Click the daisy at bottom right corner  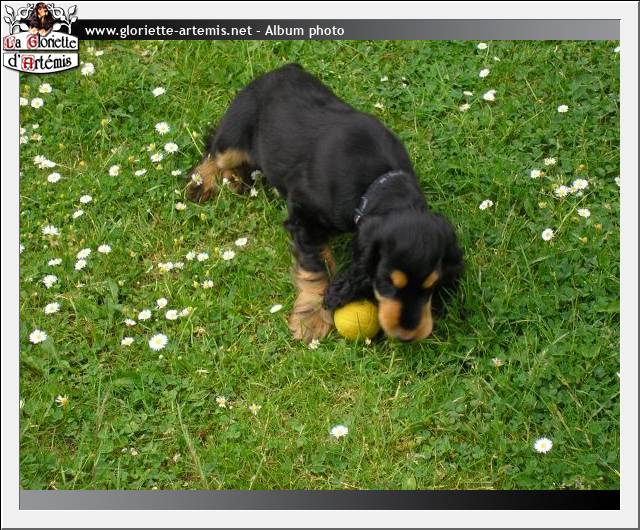tap(543, 445)
